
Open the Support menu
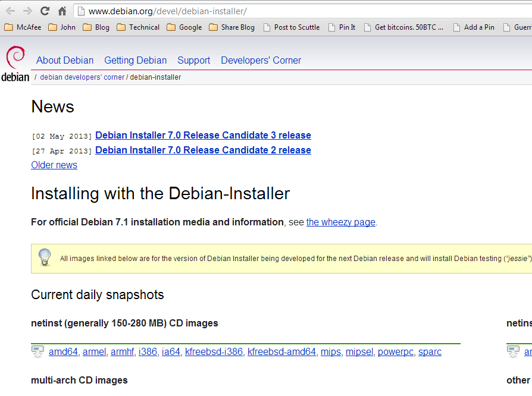[x=194, y=60]
